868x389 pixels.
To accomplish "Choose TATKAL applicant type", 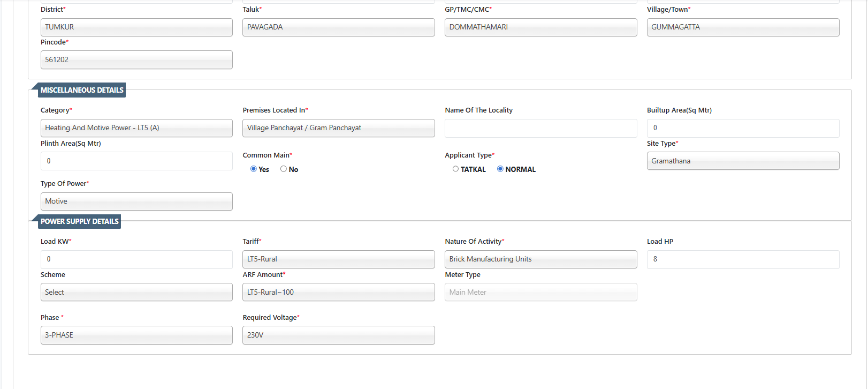I will point(455,169).
